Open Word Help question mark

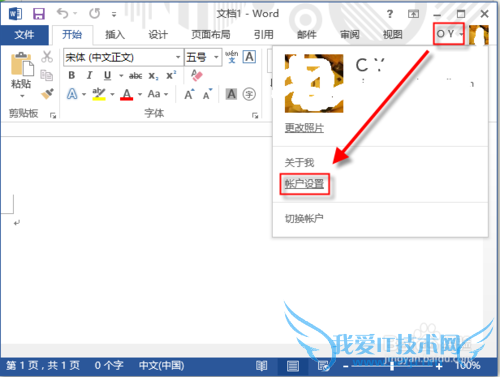click(390, 14)
